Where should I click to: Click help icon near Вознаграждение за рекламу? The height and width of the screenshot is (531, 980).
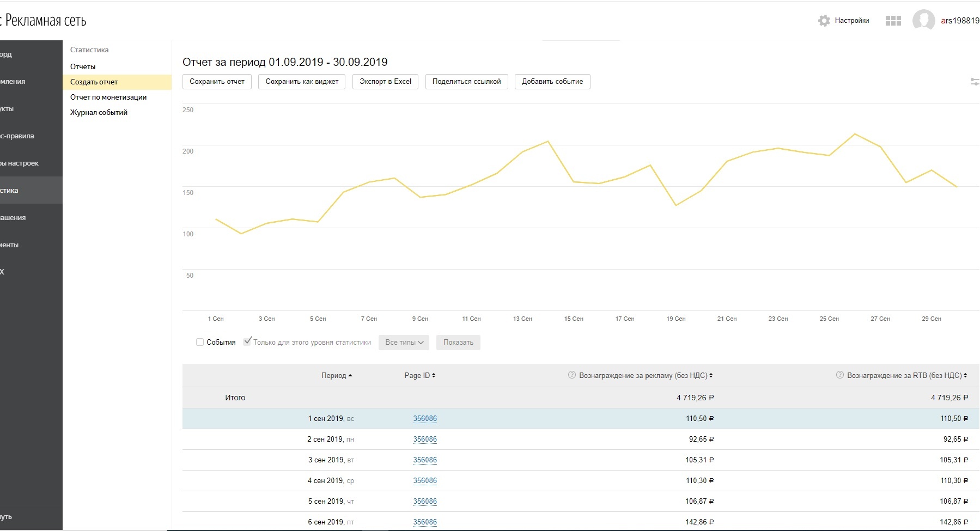571,375
